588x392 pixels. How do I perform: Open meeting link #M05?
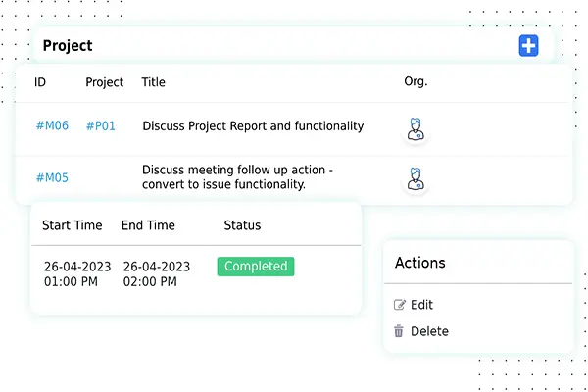click(x=52, y=177)
